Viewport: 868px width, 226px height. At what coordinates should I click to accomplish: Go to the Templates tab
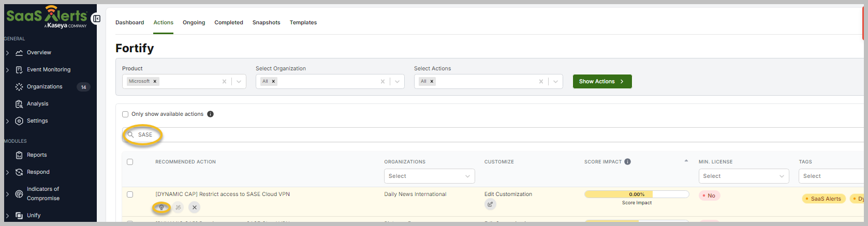303,23
